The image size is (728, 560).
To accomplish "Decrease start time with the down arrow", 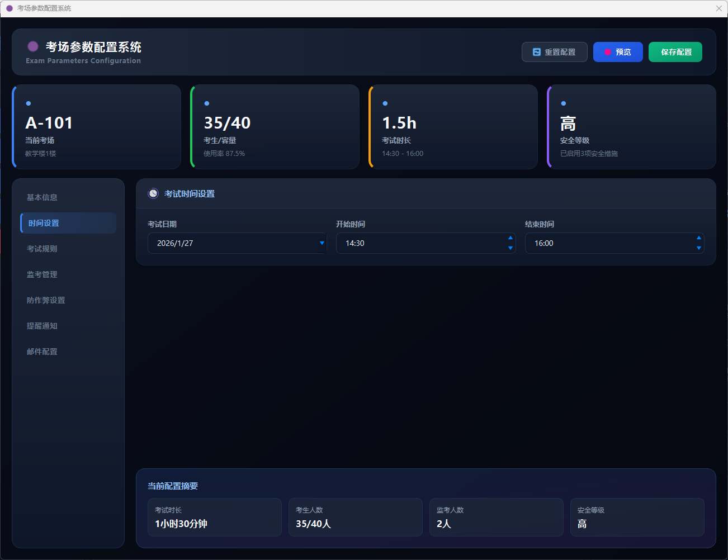I will (x=510, y=248).
